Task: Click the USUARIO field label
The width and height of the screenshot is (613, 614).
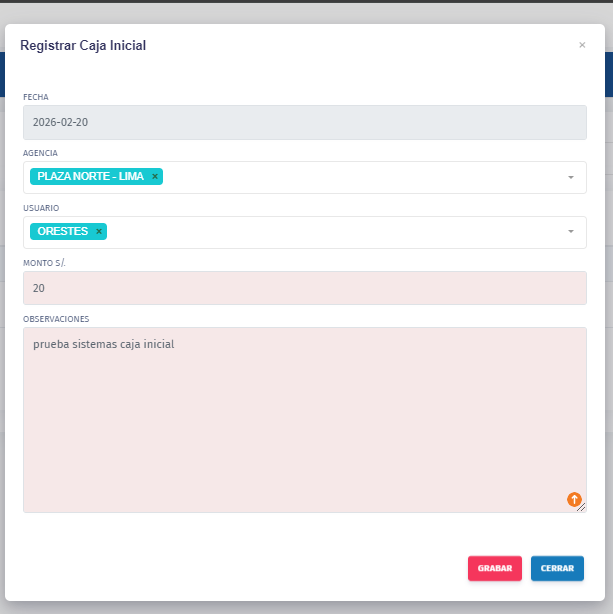Action: coord(41,208)
